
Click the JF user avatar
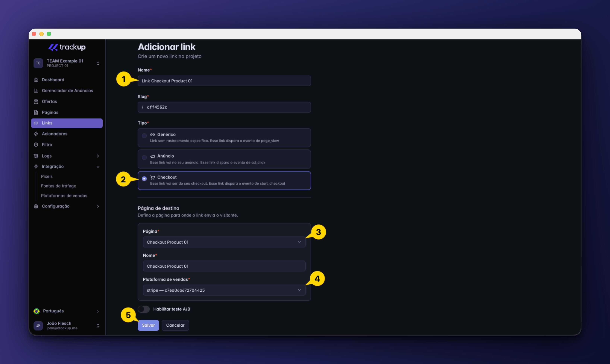point(38,325)
